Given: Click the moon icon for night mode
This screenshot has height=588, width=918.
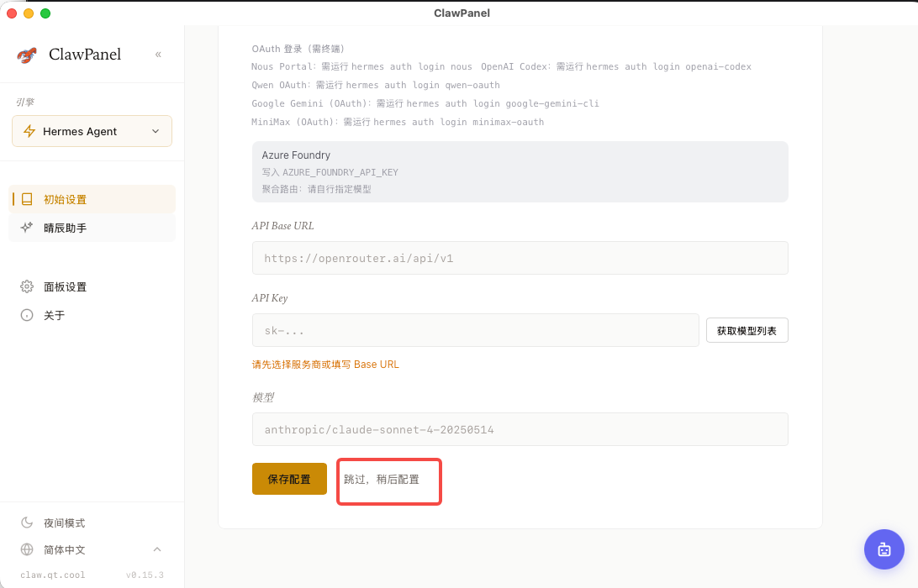Looking at the screenshot, I should [x=27, y=522].
